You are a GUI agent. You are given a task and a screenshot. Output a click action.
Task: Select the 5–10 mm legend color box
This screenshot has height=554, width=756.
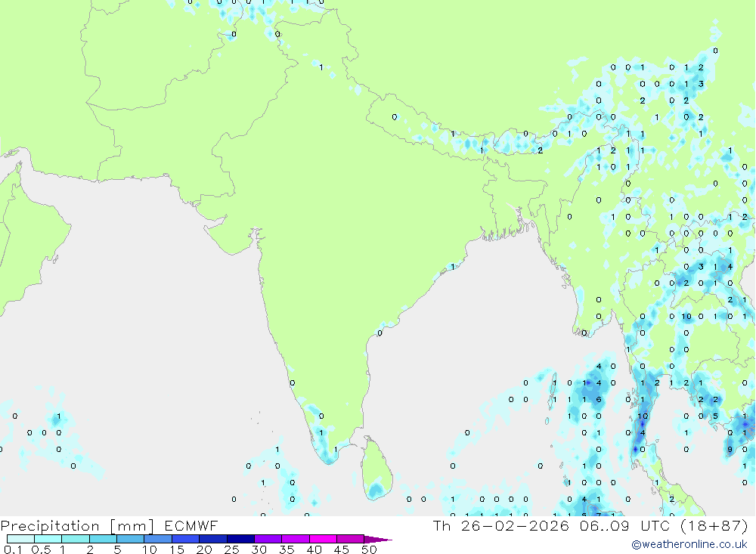pyautogui.click(x=130, y=539)
